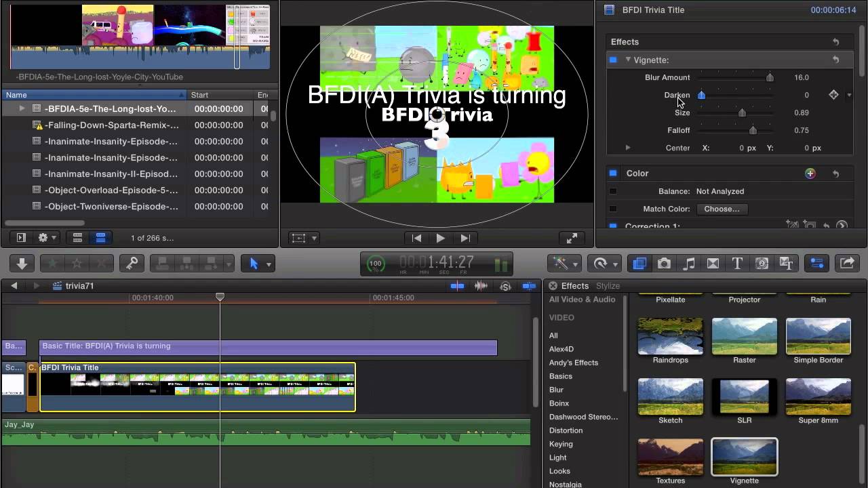Play the viewer clip
Viewport: 868px width, 488px height.
click(x=441, y=238)
